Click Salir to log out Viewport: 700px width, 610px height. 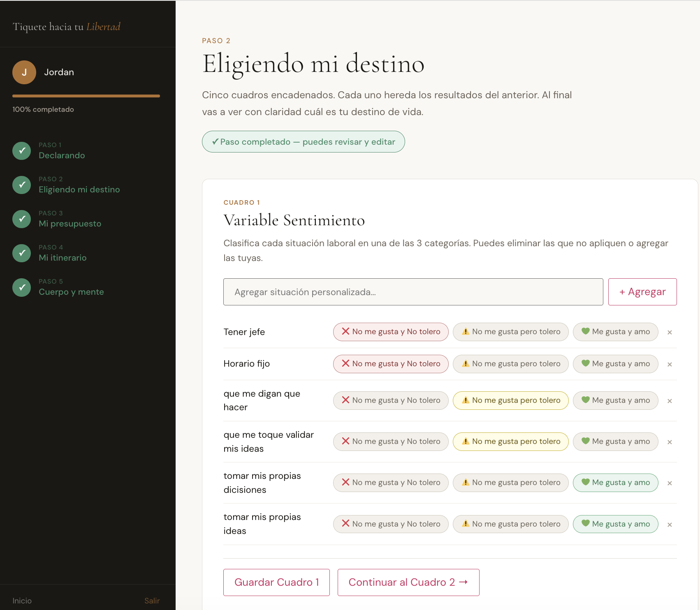coord(152,601)
